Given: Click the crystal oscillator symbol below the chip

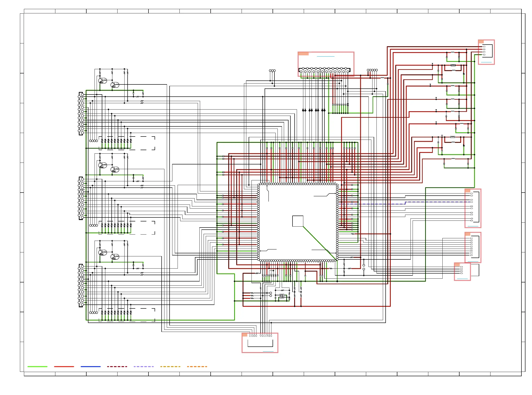Looking at the screenshot, I should (282, 296).
